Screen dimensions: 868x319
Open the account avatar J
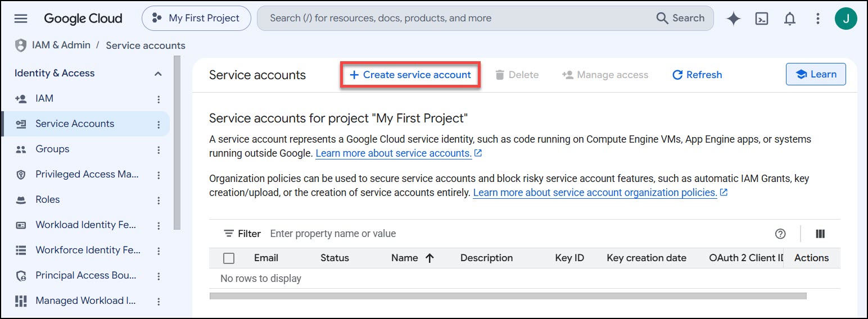(846, 19)
